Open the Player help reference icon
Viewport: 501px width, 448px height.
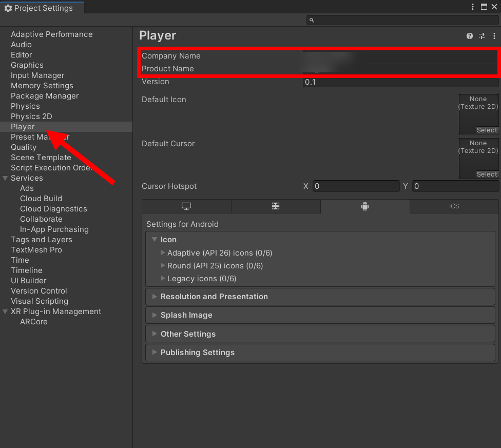[469, 36]
